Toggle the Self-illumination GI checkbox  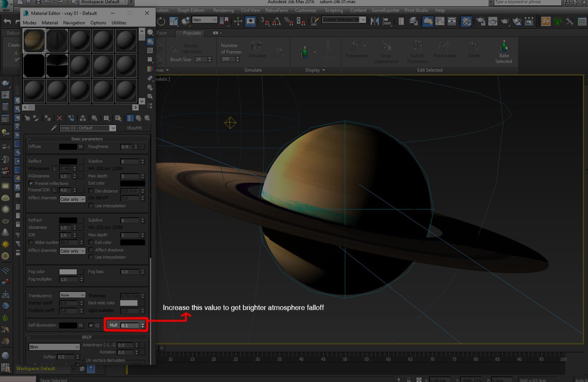coord(91,325)
